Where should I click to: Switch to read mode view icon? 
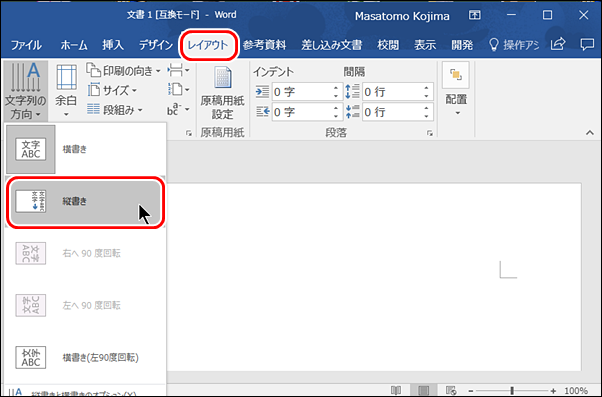coord(396,390)
